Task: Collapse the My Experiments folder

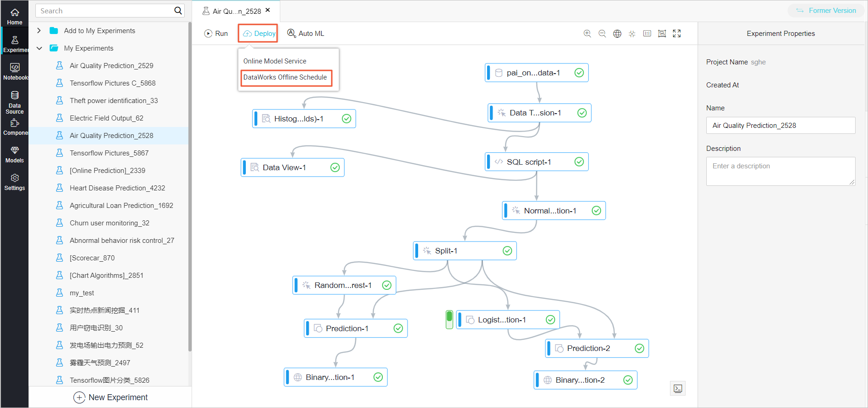Action: point(39,48)
